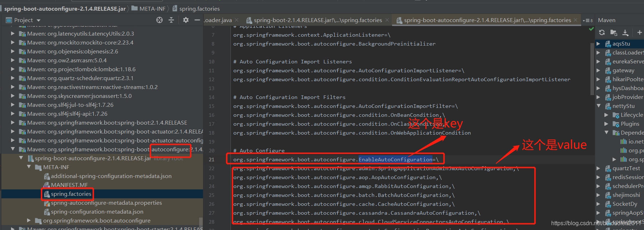Close the spring-boot-2.1.4.RELEASE.jar spring.factories tab

(x=387, y=20)
